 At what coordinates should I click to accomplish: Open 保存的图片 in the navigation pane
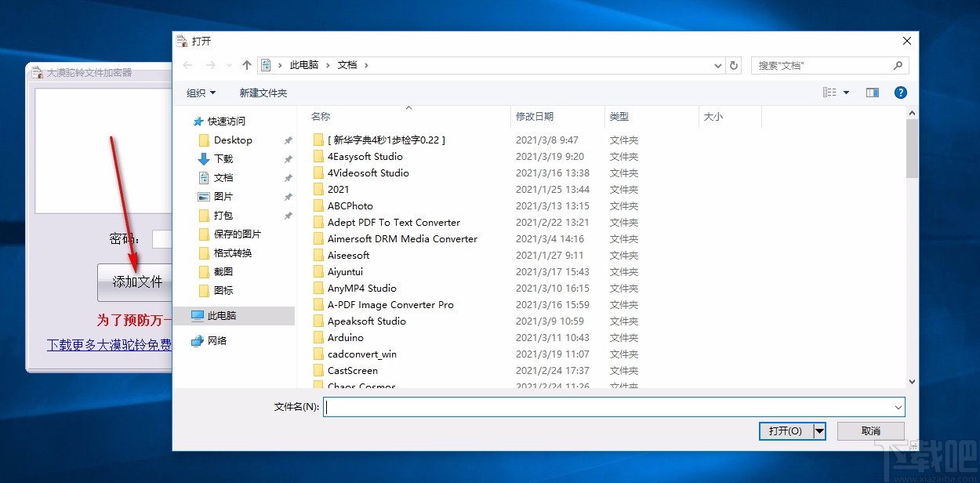tap(238, 234)
